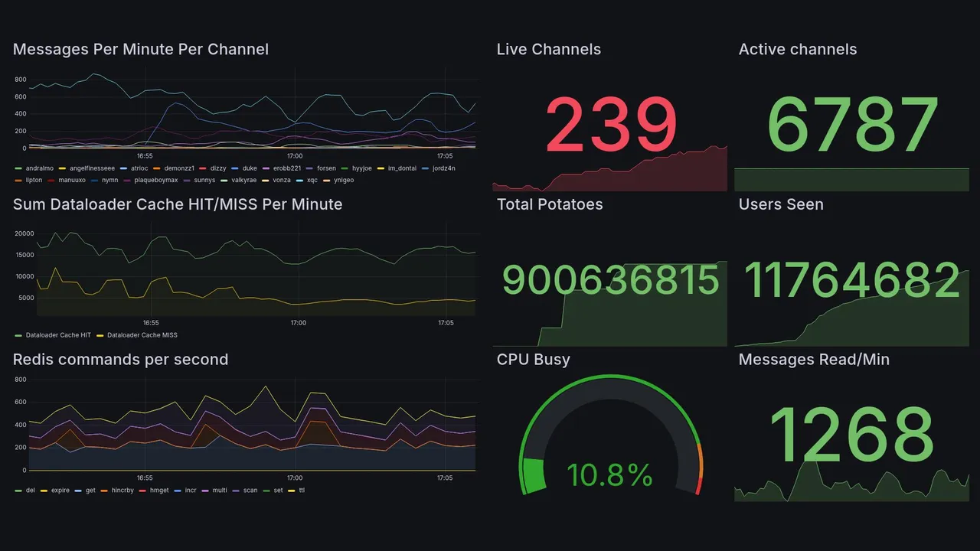This screenshot has width=980, height=551.
Task: Click the sunnys legend label
Action: pyautogui.click(x=204, y=180)
